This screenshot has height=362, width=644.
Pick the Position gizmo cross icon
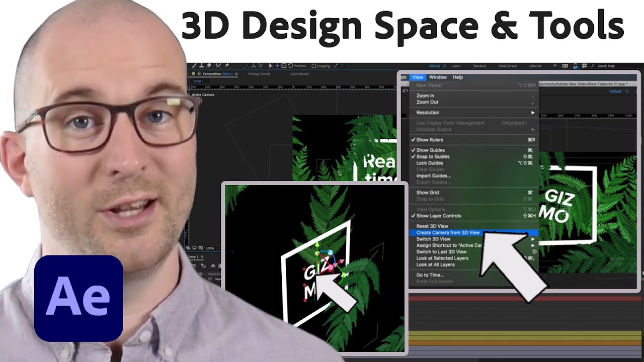(x=277, y=66)
